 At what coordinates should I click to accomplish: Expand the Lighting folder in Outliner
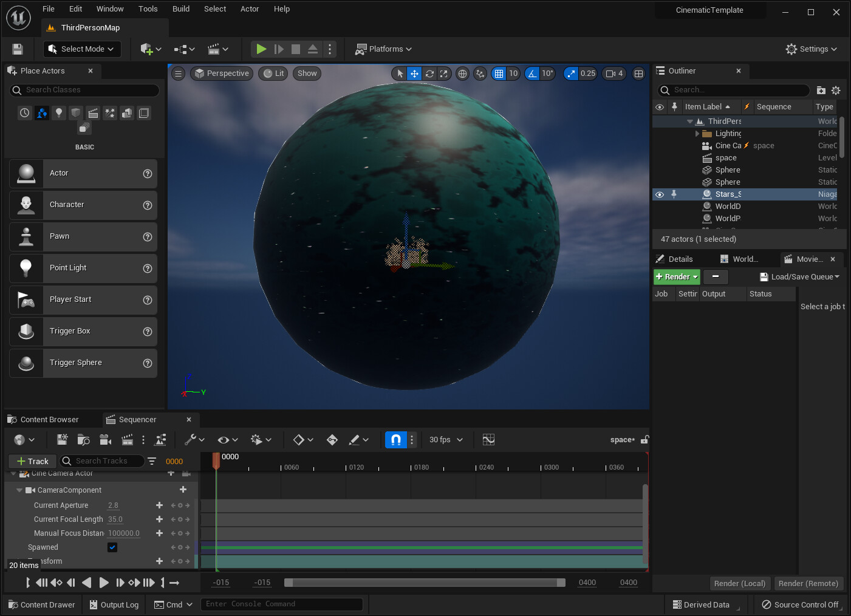click(x=697, y=134)
